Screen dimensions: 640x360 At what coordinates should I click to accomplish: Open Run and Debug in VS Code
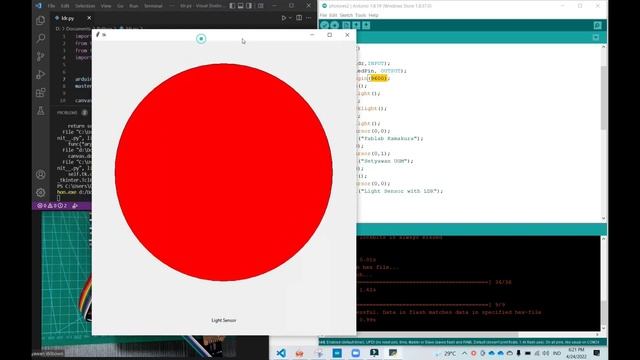[x=40, y=74]
